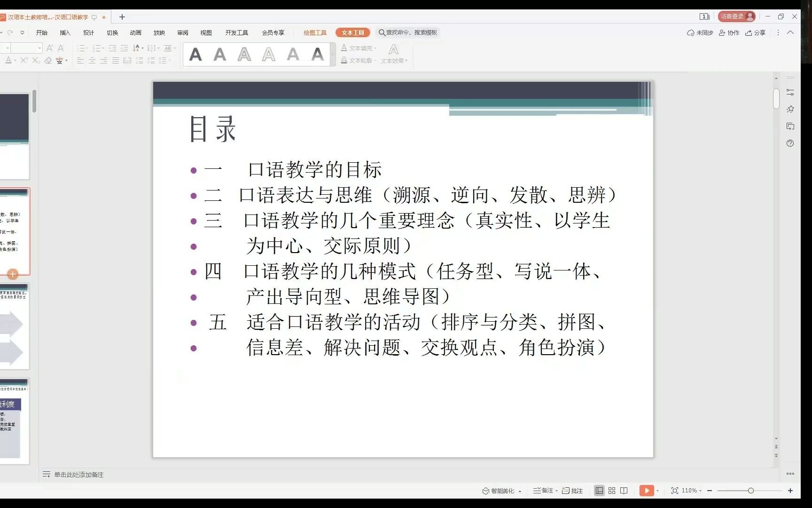
Task: Decrease the indent level
Action: (112, 48)
